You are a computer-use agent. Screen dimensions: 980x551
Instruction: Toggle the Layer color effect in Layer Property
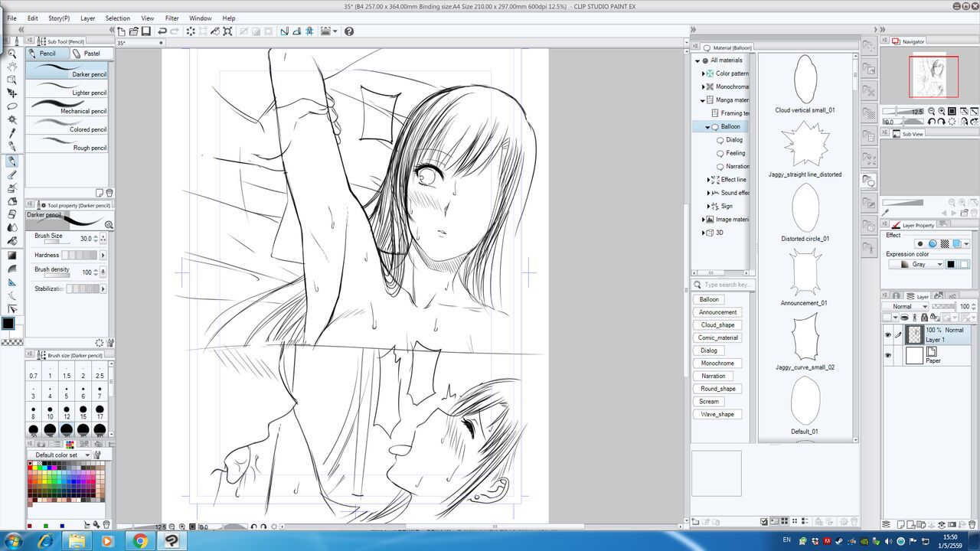tap(957, 244)
